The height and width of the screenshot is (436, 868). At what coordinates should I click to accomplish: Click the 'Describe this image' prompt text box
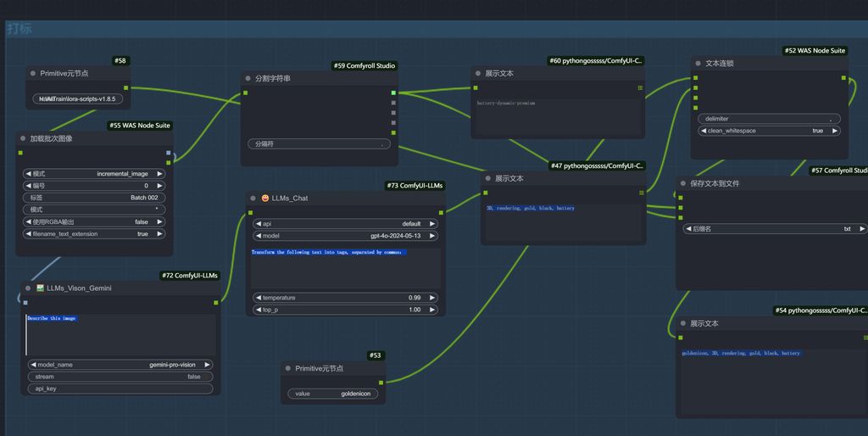pyautogui.click(x=120, y=335)
